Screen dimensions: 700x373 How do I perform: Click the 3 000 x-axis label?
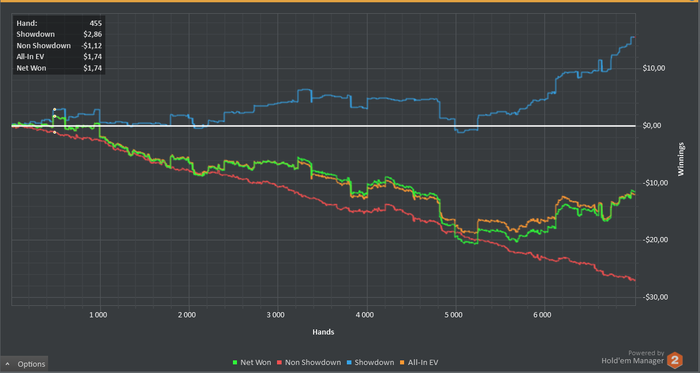(x=275, y=315)
